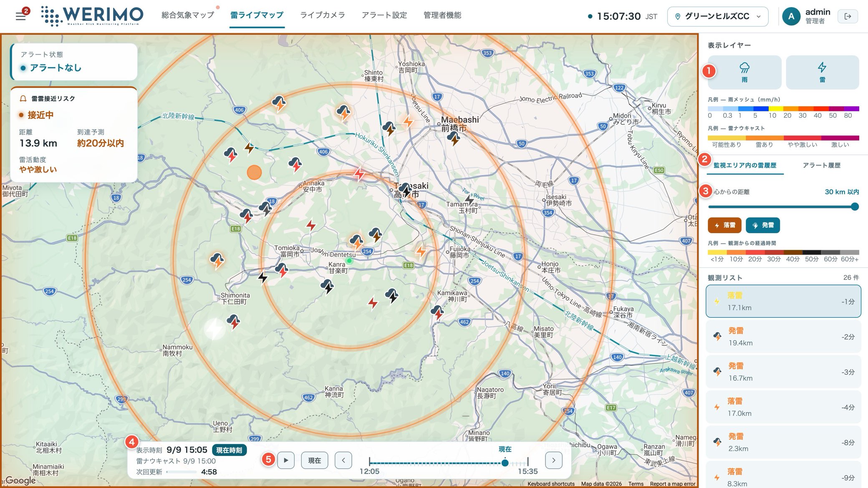
Task: Click the timeline 現在 marker handle
Action: [x=505, y=463]
